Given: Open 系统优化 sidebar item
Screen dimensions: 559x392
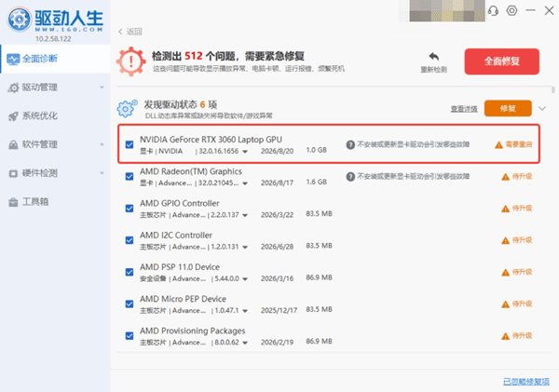Looking at the screenshot, I should click(x=55, y=115).
